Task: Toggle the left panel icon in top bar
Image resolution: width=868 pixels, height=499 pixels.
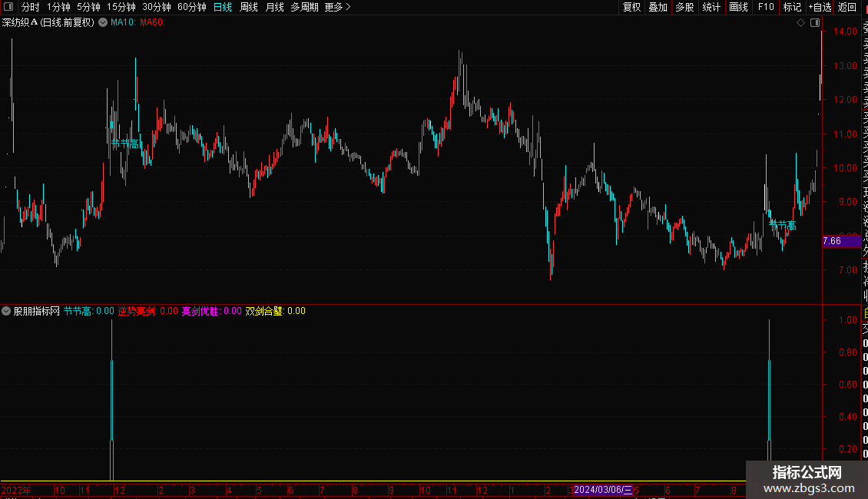Action: pos(8,7)
